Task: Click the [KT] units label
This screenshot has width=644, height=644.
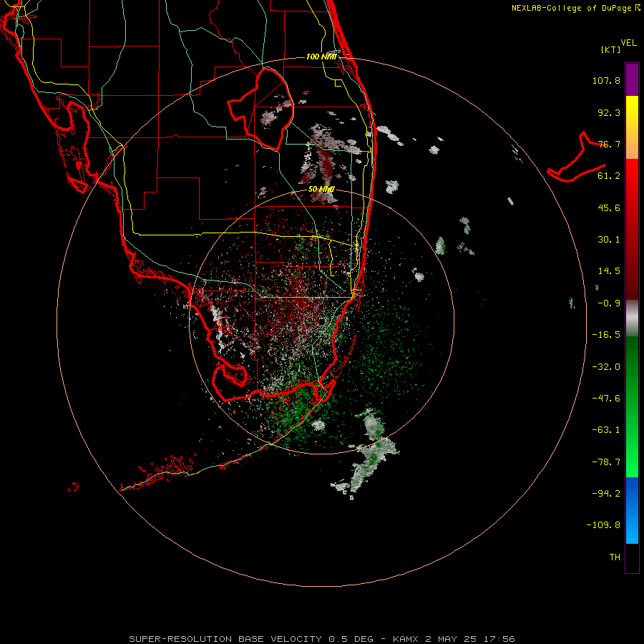Action: (x=611, y=49)
